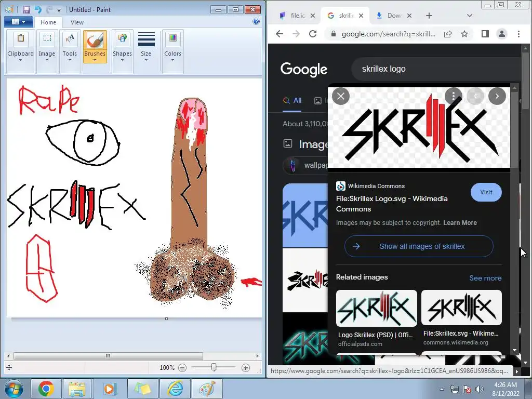Open the image preview three-dot options

point(453,96)
